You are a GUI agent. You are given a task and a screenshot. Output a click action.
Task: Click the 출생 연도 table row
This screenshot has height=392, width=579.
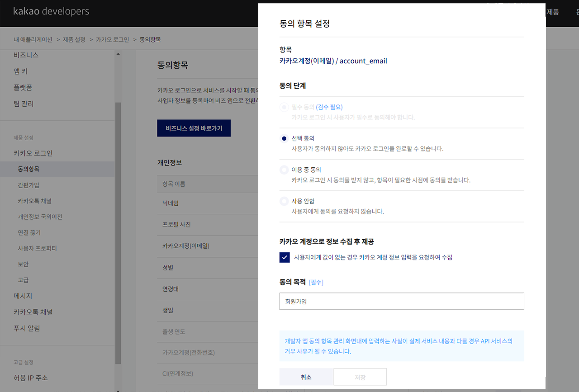[208, 332]
